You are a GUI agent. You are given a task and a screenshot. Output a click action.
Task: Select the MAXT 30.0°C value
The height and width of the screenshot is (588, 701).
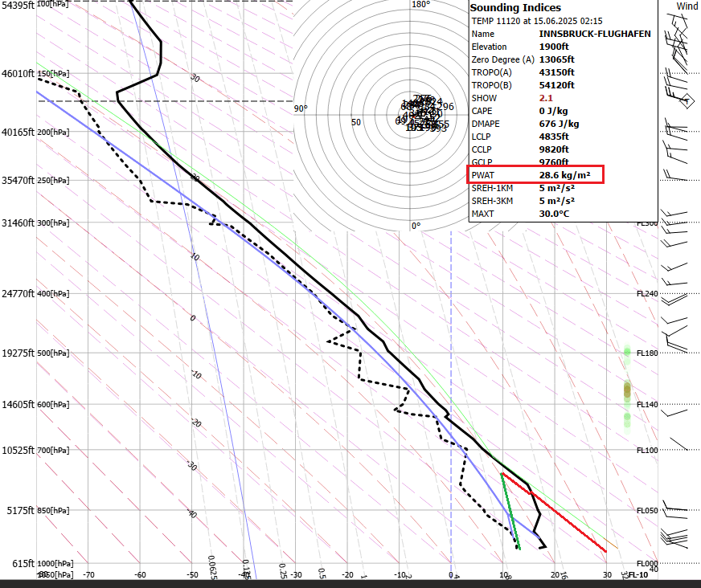[x=555, y=214]
